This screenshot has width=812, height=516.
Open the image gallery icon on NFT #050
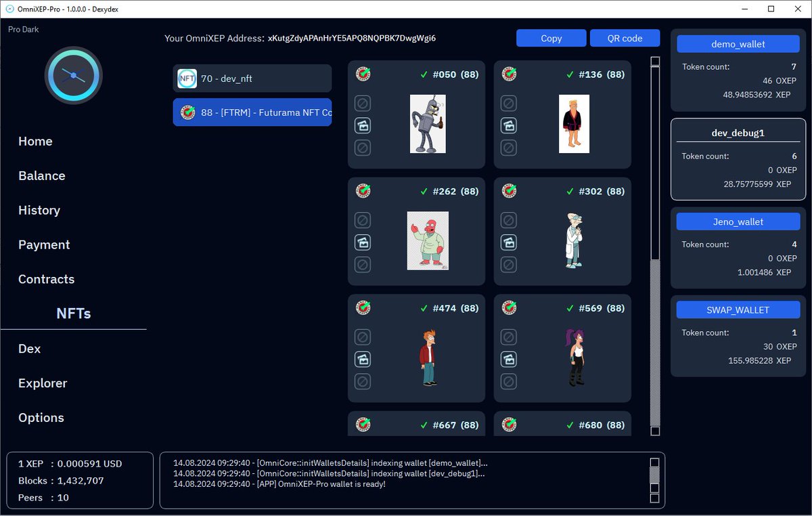click(363, 125)
